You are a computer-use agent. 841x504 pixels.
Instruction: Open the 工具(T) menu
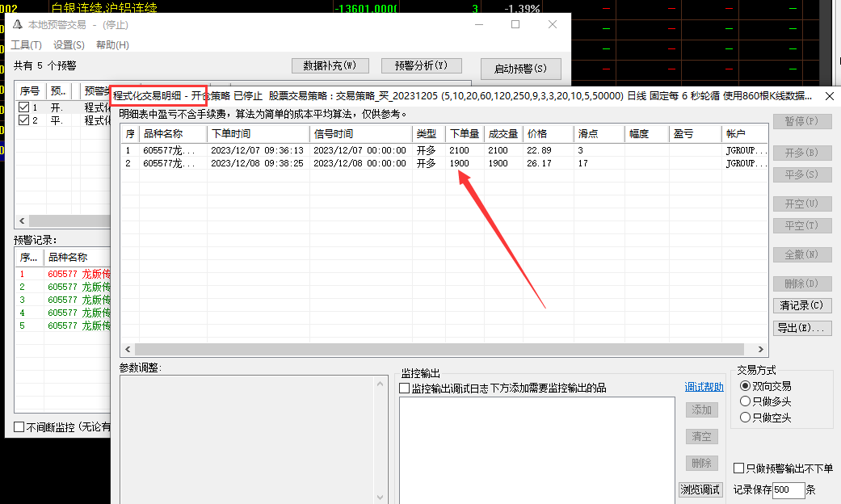[27, 45]
